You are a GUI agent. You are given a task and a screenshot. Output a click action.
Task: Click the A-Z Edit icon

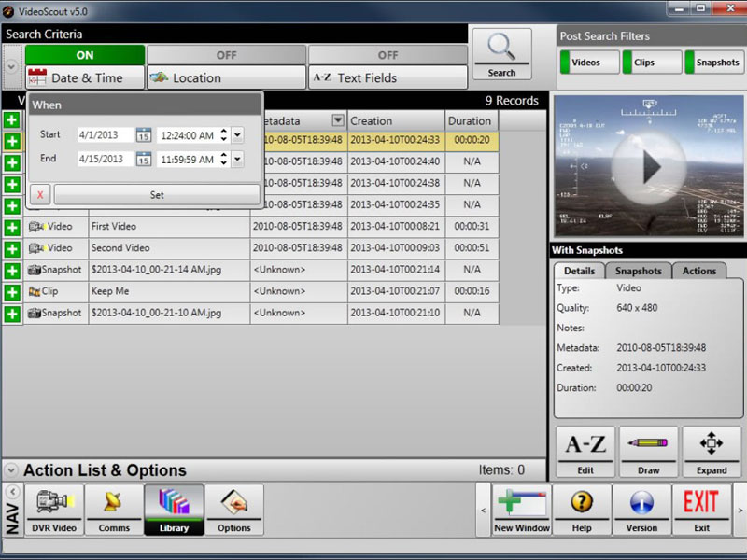click(x=585, y=444)
